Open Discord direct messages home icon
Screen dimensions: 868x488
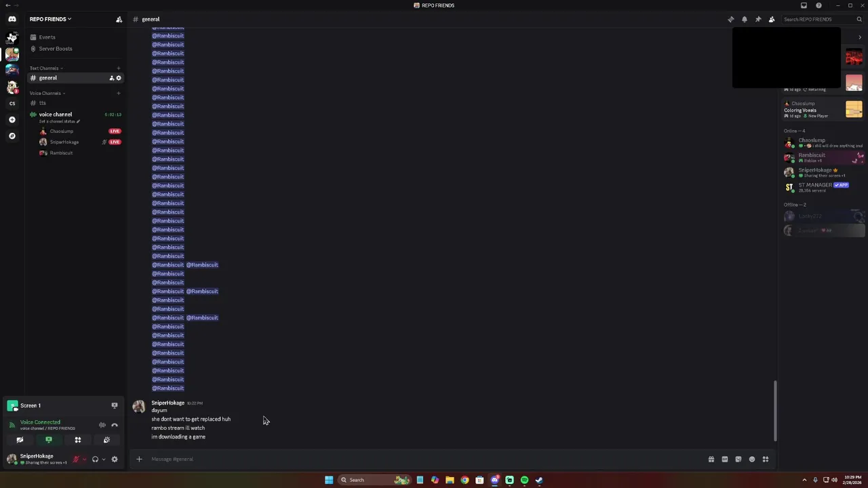coord(12,19)
